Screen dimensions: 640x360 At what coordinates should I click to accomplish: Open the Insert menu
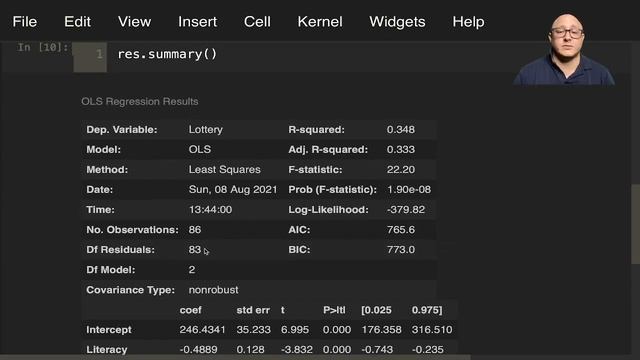[x=197, y=22]
